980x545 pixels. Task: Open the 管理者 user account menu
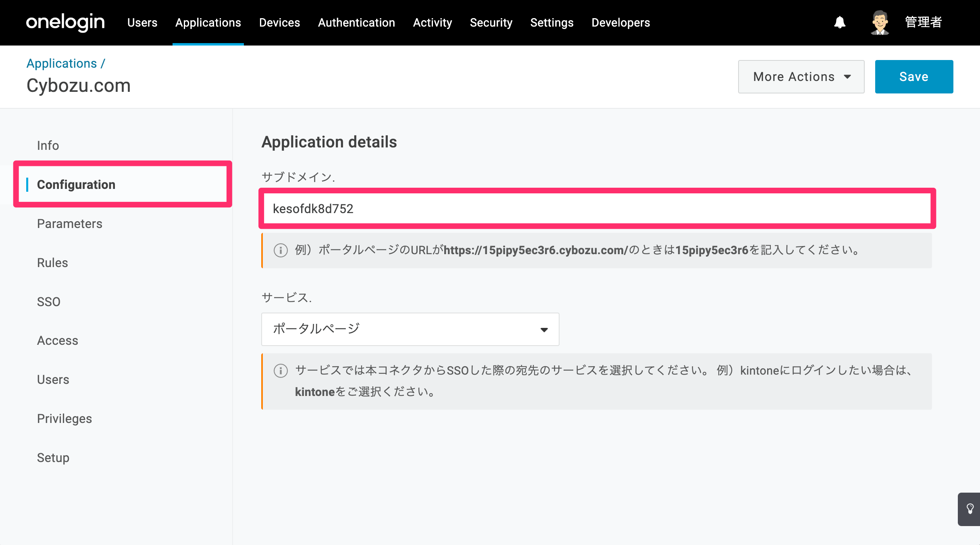click(x=924, y=23)
